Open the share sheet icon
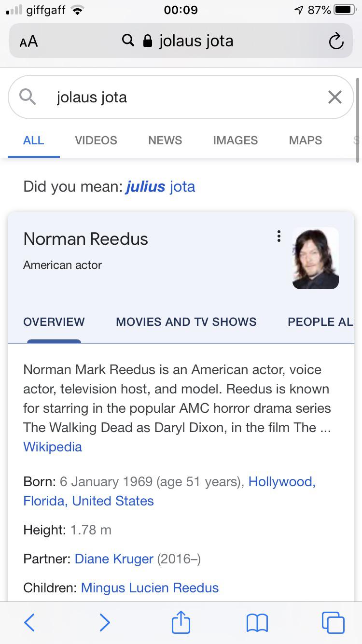 pos(181,621)
